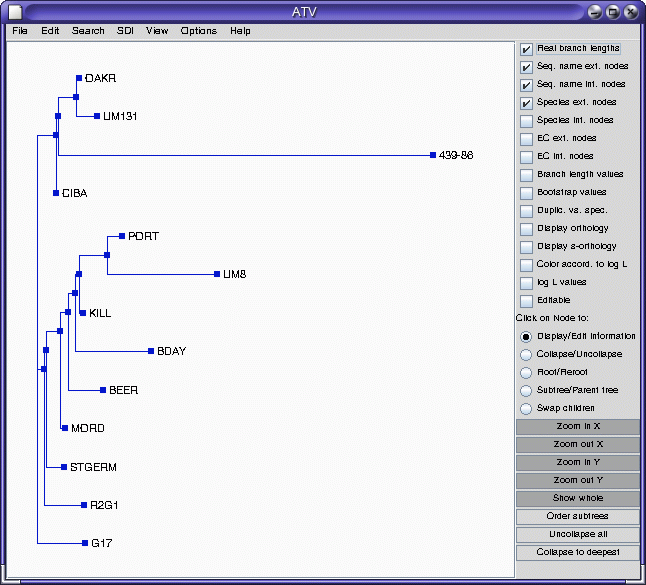Viewport: 646px width, 585px height.
Task: Select the Collapse/Uncollapse radio option
Action: (526, 354)
